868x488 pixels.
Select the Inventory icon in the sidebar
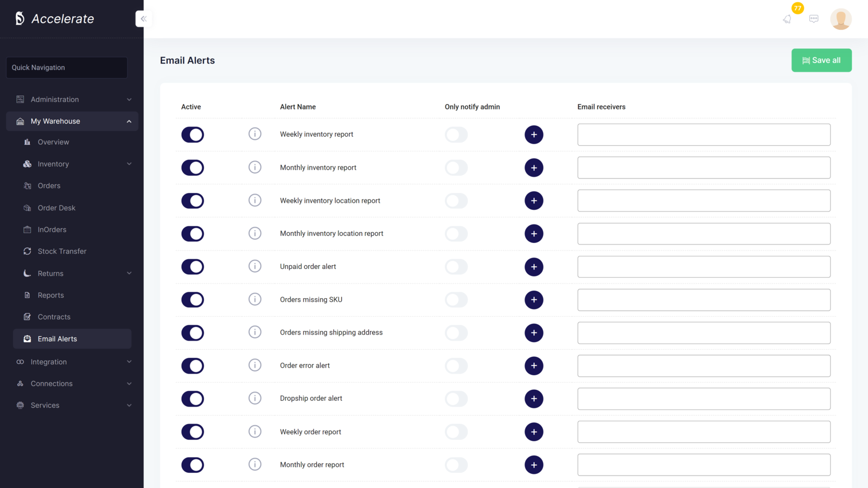coord(27,164)
